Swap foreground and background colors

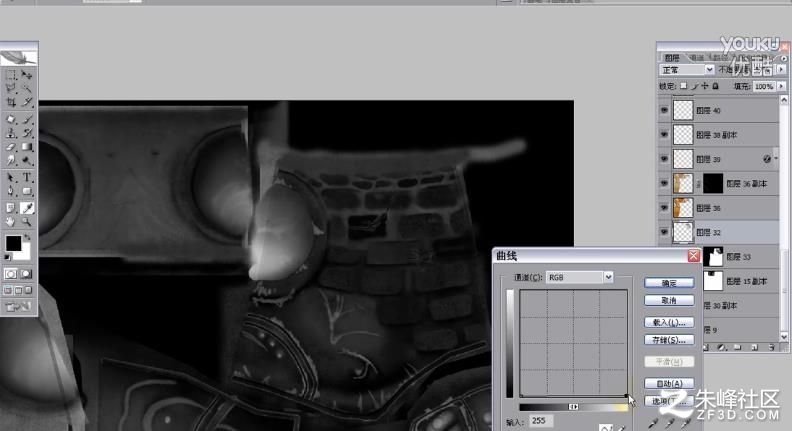27,236
